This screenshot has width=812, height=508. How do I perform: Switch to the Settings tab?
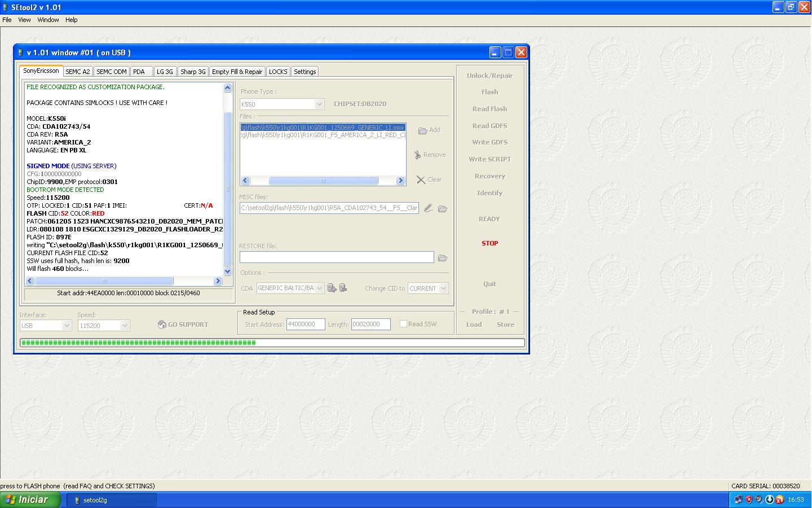click(x=304, y=72)
